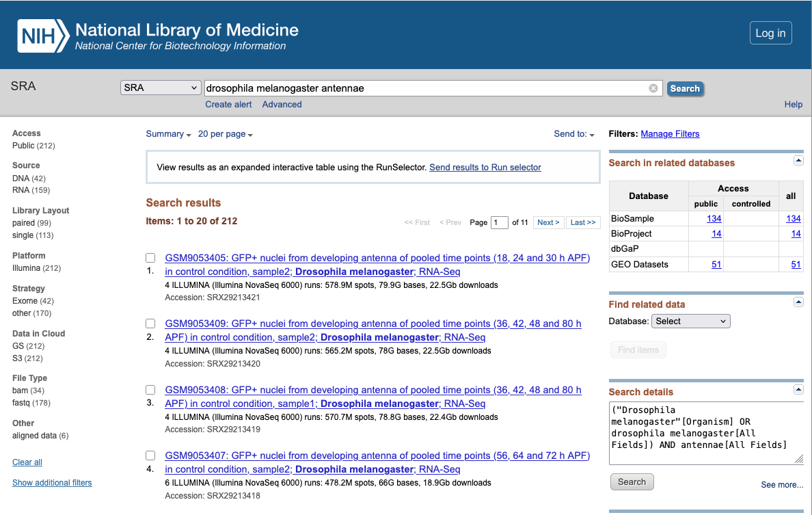Open Find related data Database select
812x515 pixels.
(691, 321)
